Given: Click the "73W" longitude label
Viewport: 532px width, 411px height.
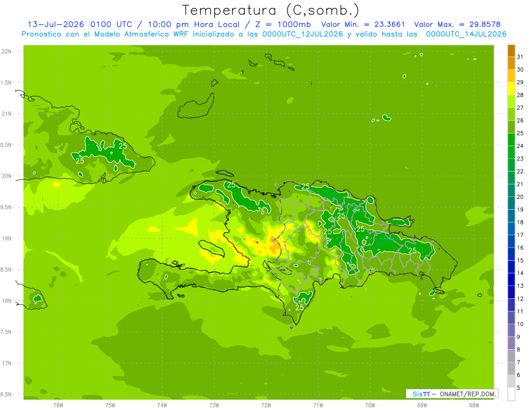Looking at the screenshot, I should [x=214, y=405].
